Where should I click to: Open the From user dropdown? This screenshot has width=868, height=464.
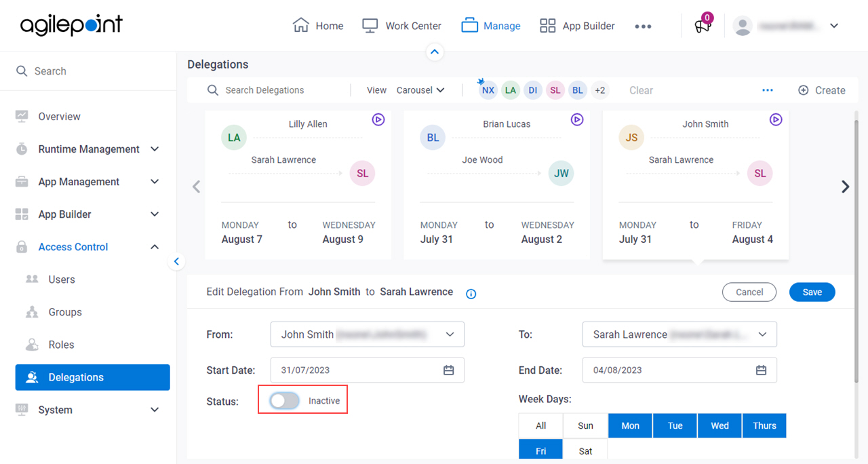(x=368, y=334)
